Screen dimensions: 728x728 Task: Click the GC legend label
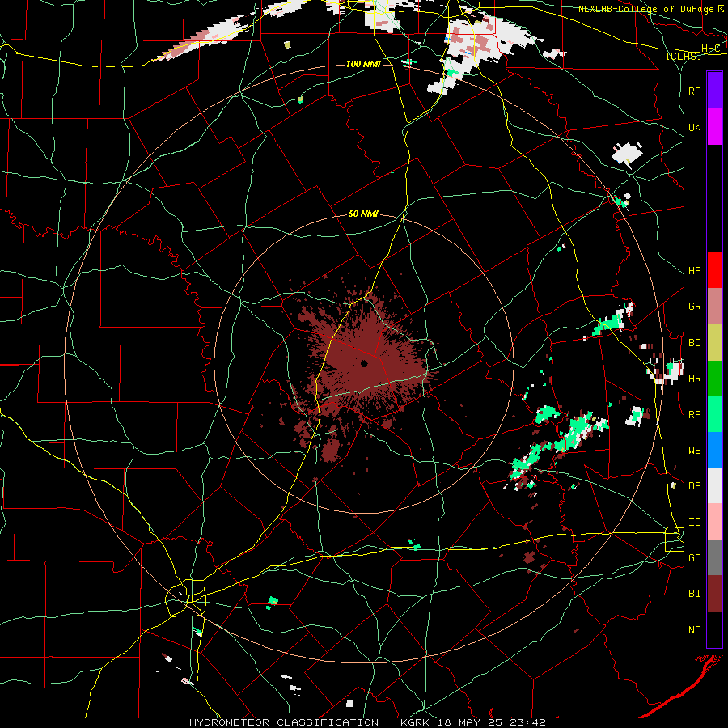click(694, 558)
